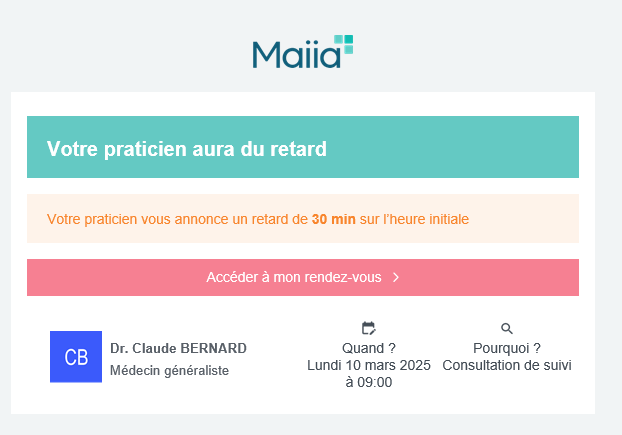Click the "Consultation de suivi" reason text

click(x=507, y=365)
